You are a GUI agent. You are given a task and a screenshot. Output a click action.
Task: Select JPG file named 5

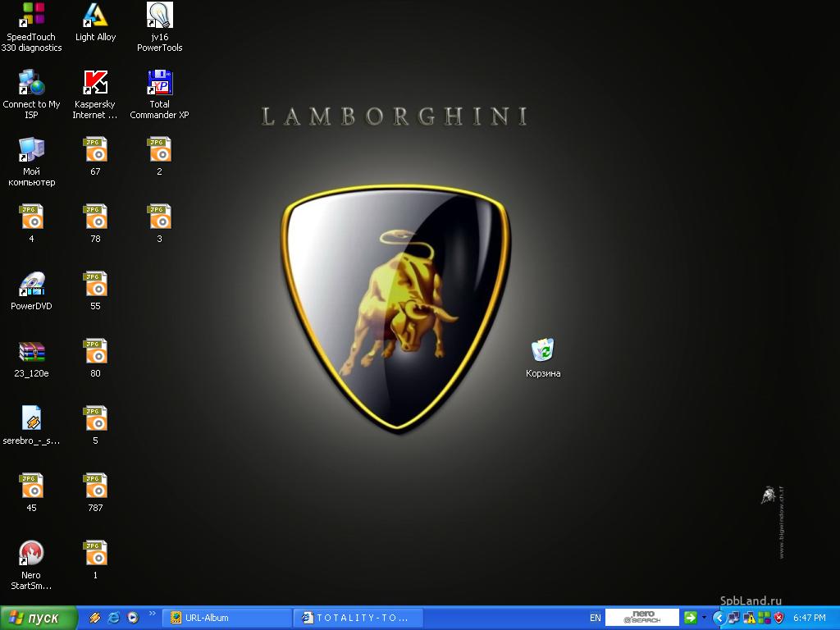pos(95,426)
